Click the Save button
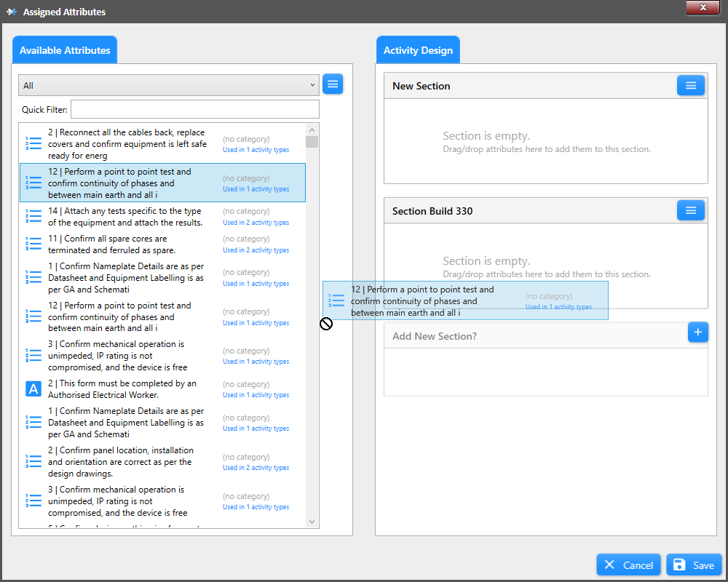This screenshot has height=582, width=728. pyautogui.click(x=694, y=565)
